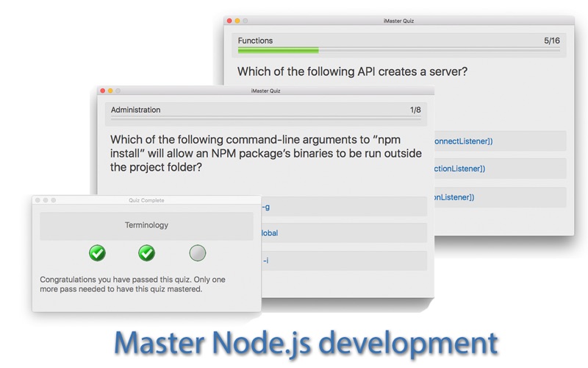Click the "Administration" category label
The width and height of the screenshot is (588, 368).
[135, 110]
